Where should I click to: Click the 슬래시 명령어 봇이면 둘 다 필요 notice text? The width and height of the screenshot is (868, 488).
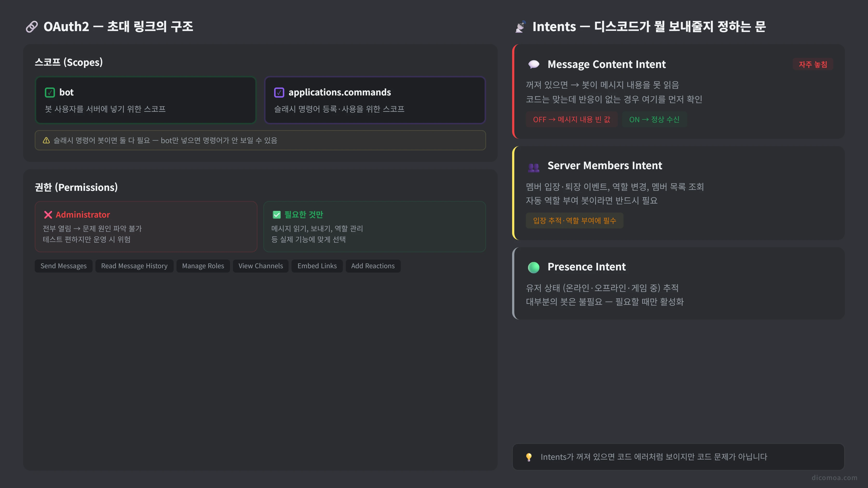165,140
